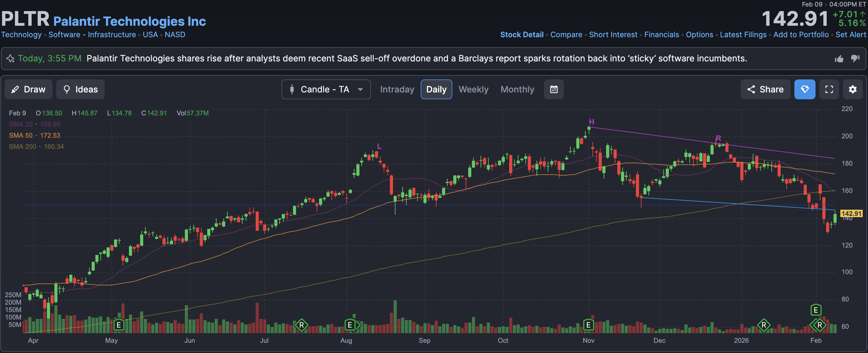Click the Set Alert link
The width and height of the screenshot is (868, 353).
[851, 35]
